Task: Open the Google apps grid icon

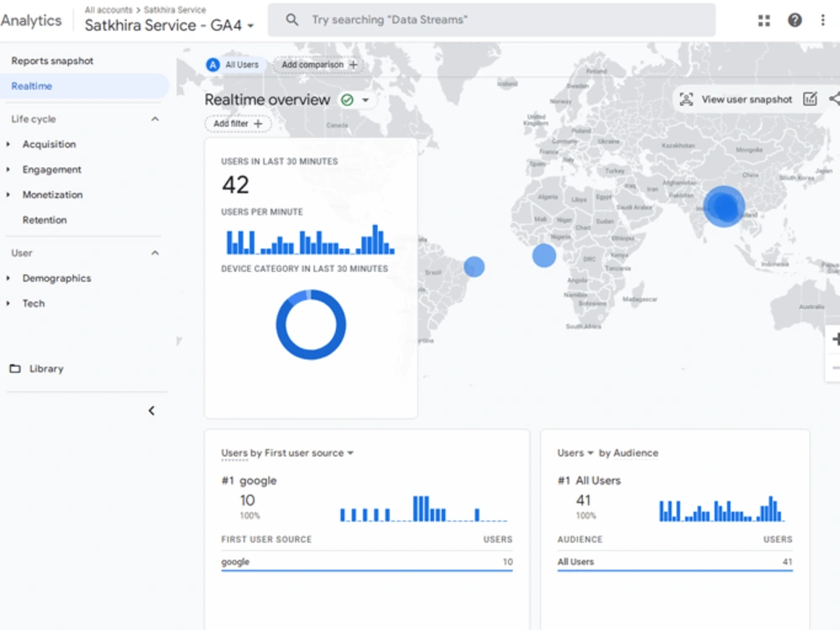Action: [x=764, y=20]
